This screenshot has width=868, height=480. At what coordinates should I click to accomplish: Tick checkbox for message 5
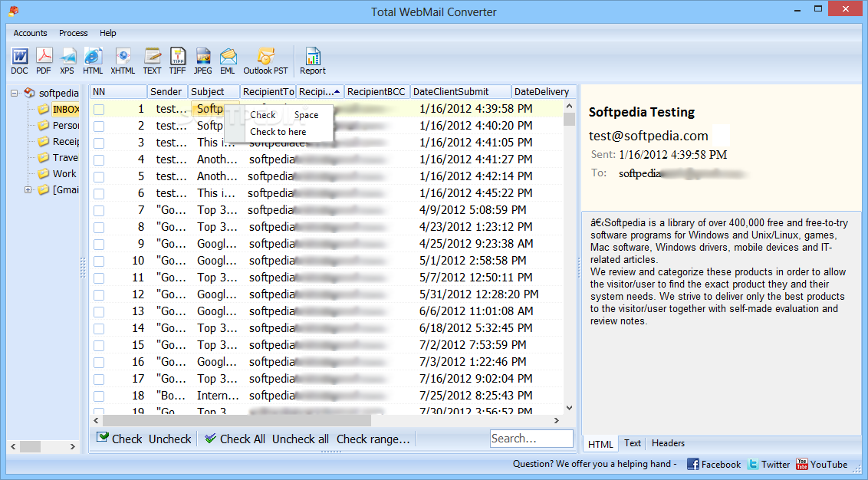(99, 177)
